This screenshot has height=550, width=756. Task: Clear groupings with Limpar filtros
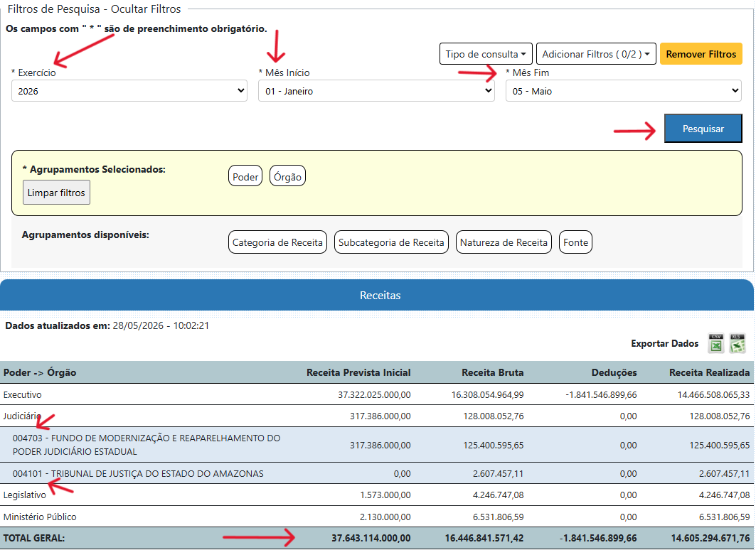click(56, 193)
